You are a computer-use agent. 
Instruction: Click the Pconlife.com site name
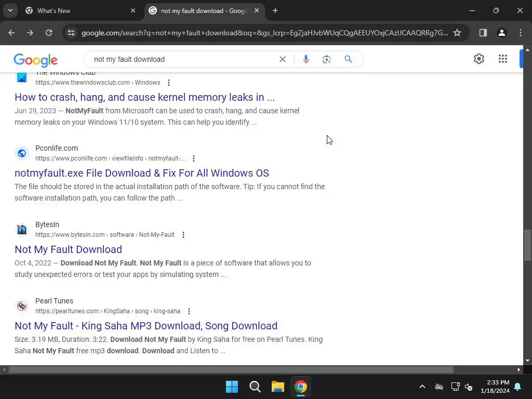click(57, 148)
